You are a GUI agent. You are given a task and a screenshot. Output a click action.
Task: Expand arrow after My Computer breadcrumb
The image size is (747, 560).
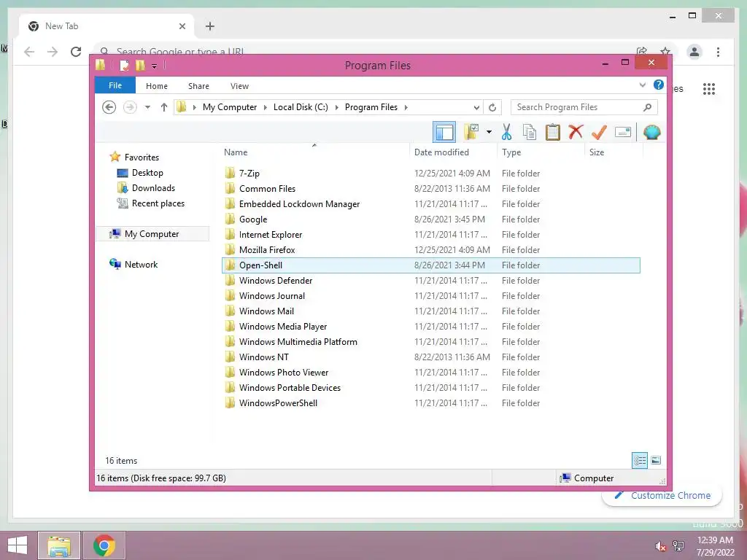tap(266, 107)
